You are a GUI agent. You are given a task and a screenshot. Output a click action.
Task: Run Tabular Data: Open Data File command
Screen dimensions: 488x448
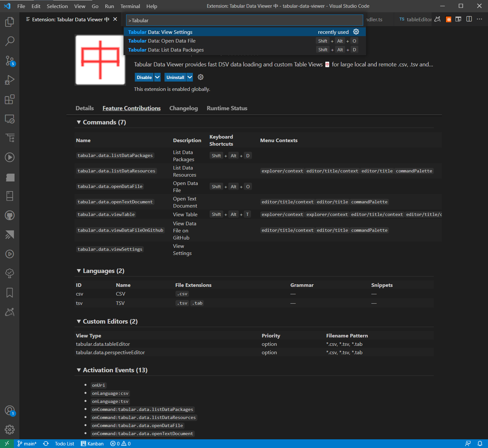tap(245, 41)
